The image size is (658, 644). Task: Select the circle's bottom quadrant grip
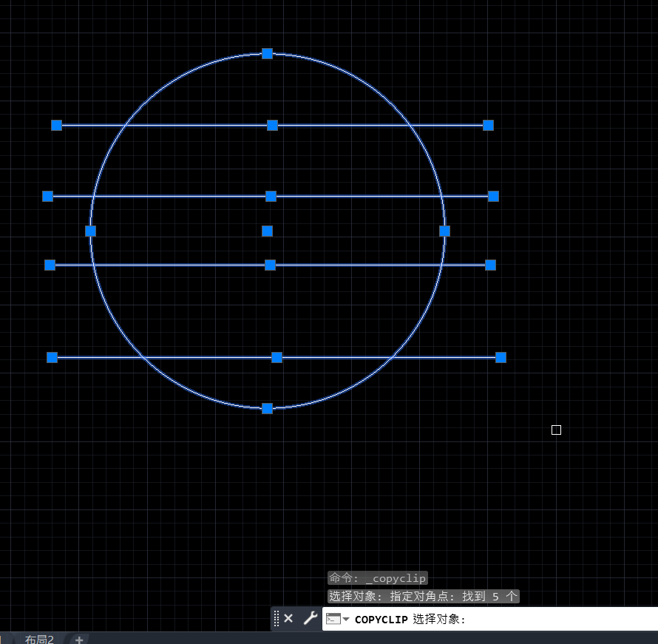click(268, 408)
